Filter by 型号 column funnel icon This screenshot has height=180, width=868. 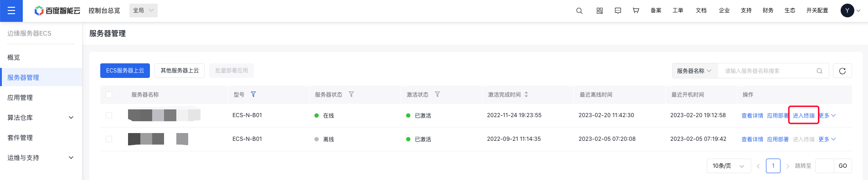[253, 94]
